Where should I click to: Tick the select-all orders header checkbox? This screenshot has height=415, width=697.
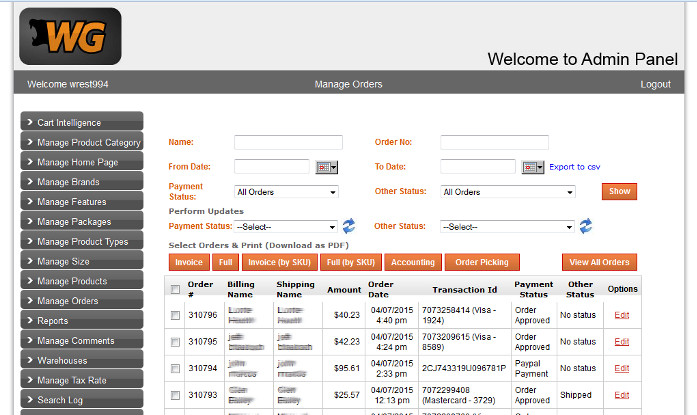[176, 290]
